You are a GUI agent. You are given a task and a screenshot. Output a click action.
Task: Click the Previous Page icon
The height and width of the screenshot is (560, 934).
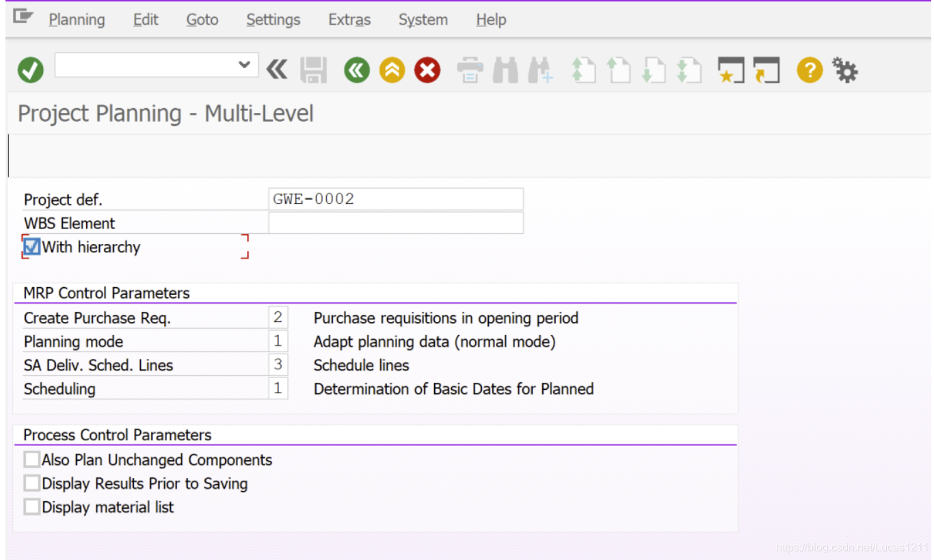point(618,70)
